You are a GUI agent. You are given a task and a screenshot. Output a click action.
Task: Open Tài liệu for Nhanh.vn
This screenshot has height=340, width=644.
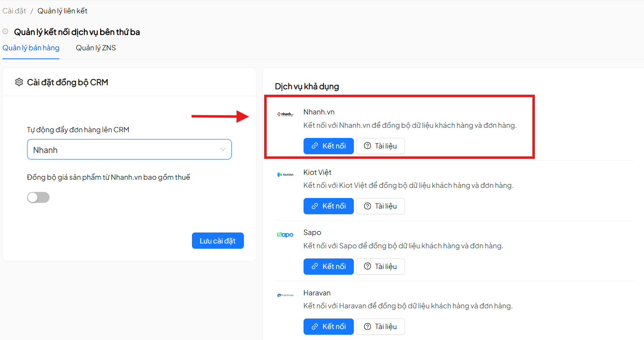tap(380, 146)
